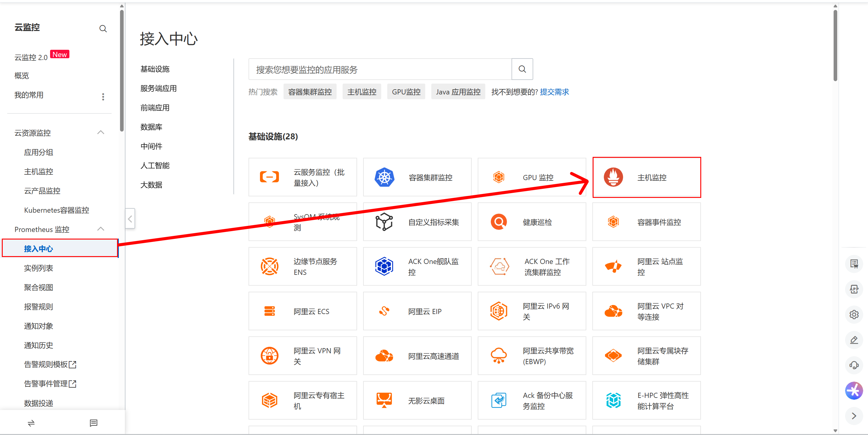Click the GPU 监控 card icon
This screenshot has width=868, height=435.
point(499,177)
